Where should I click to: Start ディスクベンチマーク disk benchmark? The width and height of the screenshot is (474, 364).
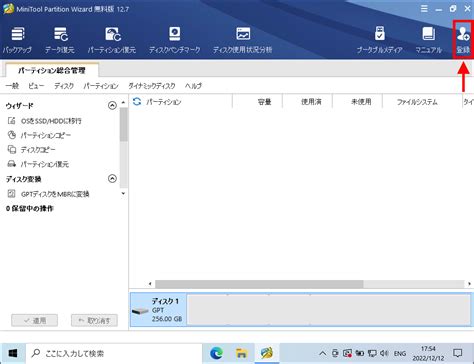(175, 40)
